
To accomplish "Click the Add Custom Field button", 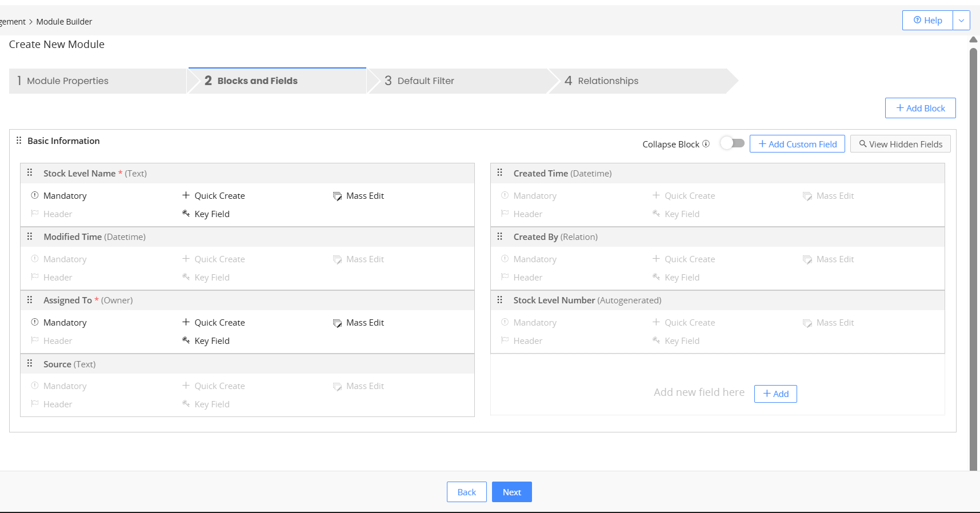I will point(797,144).
